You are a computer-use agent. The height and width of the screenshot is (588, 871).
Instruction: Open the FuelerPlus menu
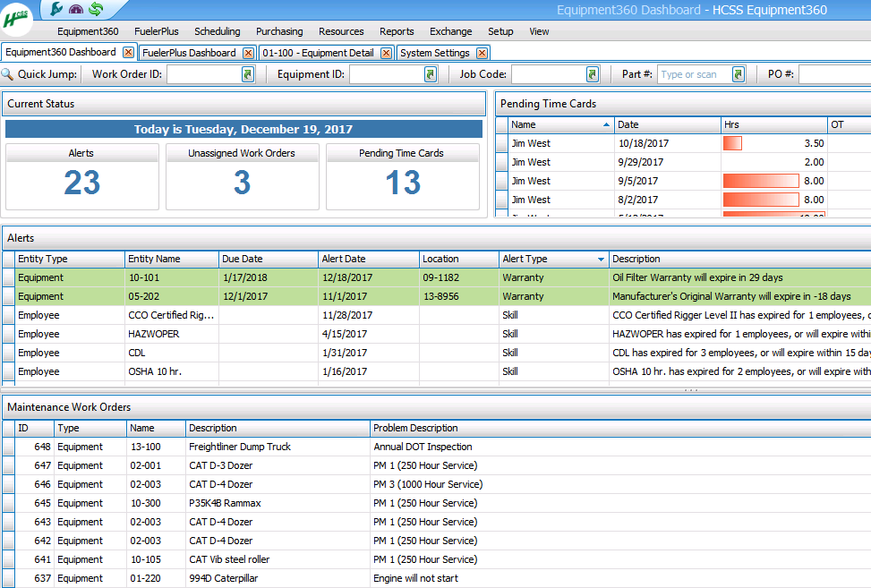[156, 31]
